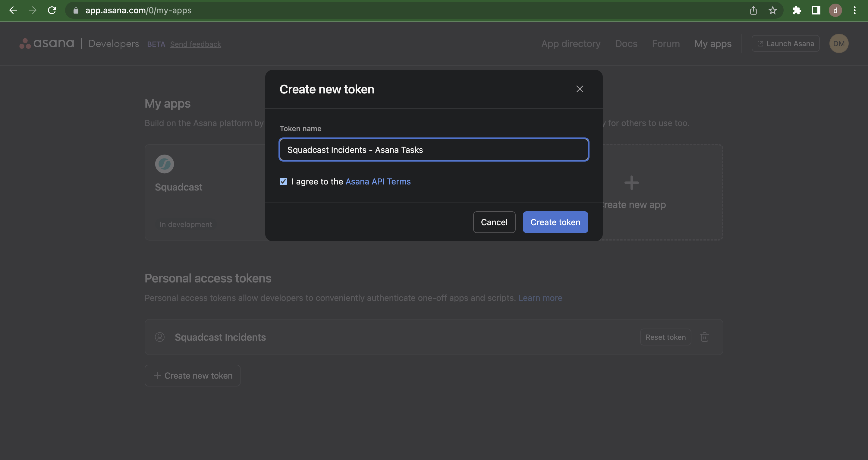Viewport: 868px width, 460px height.
Task: Open the DM user avatar menu
Action: (x=839, y=43)
